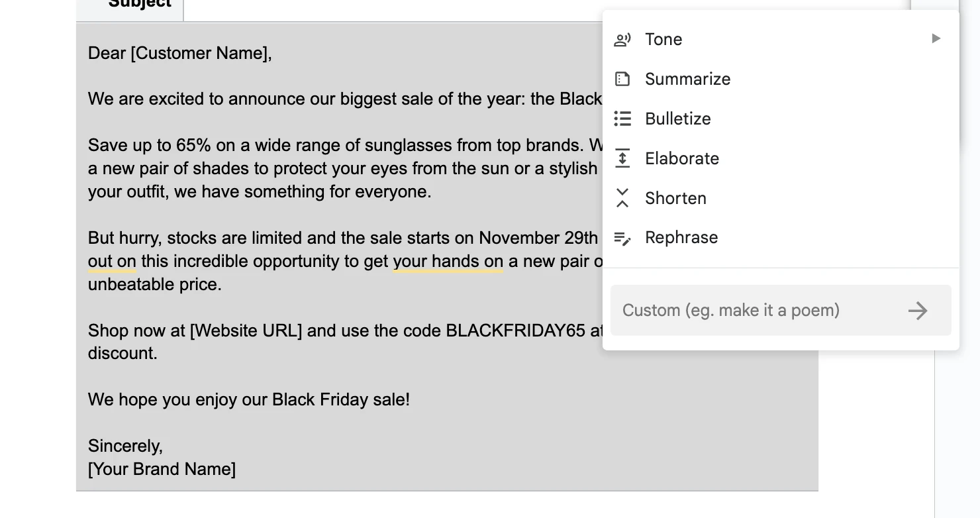Click the Elaborate expand icon
This screenshot has height=518, width=980.
point(622,158)
